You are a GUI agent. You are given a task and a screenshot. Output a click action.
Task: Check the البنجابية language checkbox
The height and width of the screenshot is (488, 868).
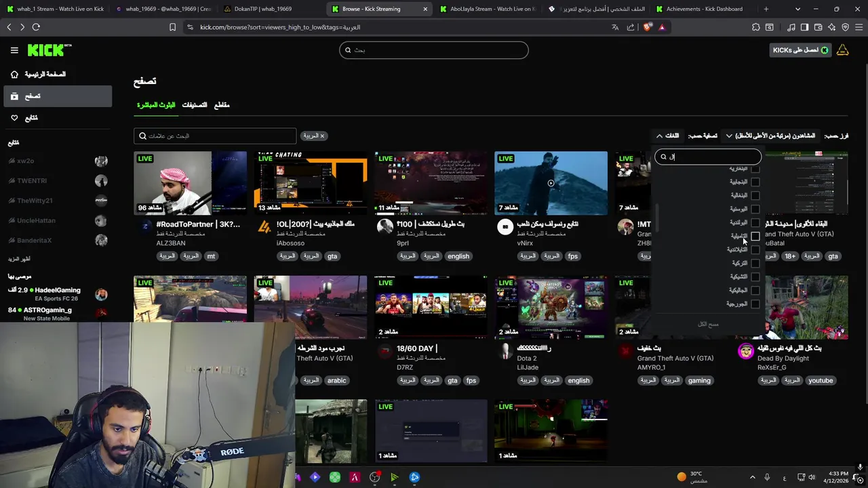[755, 182]
